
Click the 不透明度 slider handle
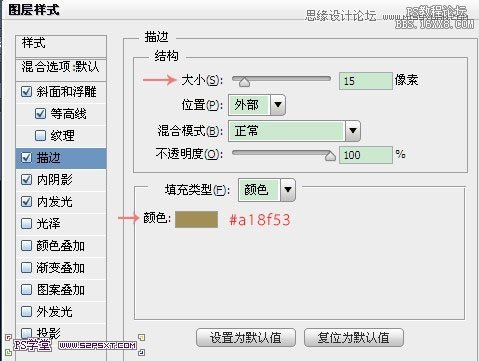[330, 156]
